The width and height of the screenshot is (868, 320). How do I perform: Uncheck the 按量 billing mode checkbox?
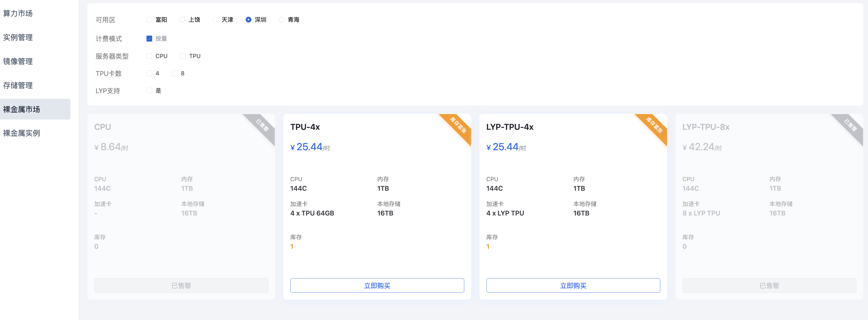[149, 39]
